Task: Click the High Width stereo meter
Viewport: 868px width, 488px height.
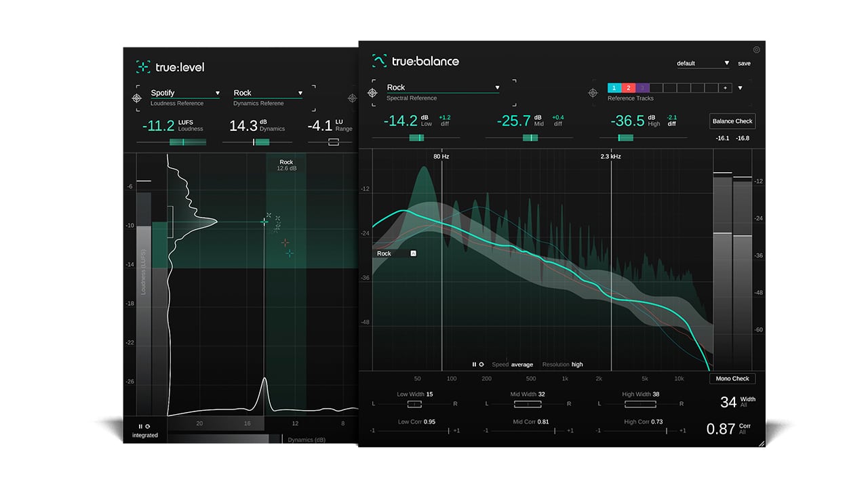Action: (641, 404)
